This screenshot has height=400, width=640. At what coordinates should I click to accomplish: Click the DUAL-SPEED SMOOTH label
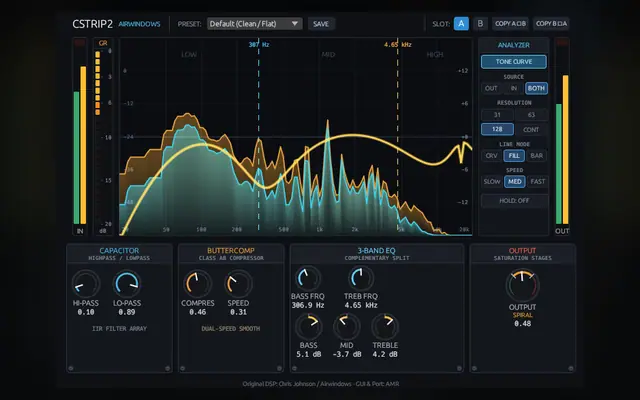pyautogui.click(x=231, y=329)
